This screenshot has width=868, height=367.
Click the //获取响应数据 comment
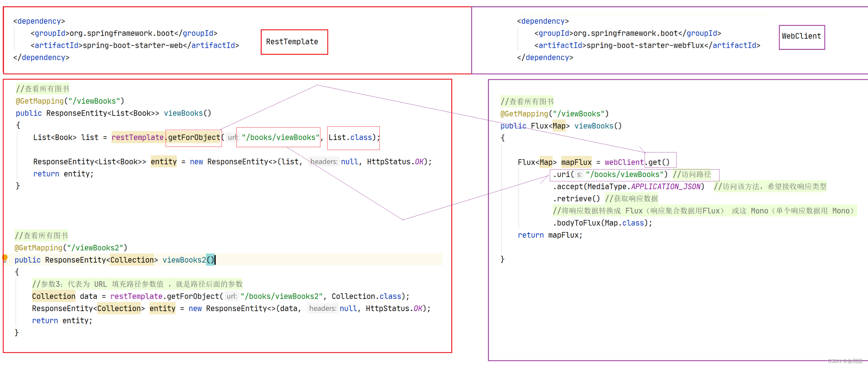pyautogui.click(x=631, y=199)
